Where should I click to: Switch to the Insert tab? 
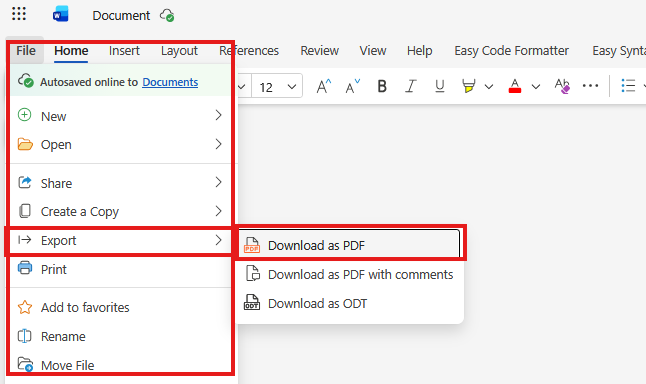click(x=124, y=51)
